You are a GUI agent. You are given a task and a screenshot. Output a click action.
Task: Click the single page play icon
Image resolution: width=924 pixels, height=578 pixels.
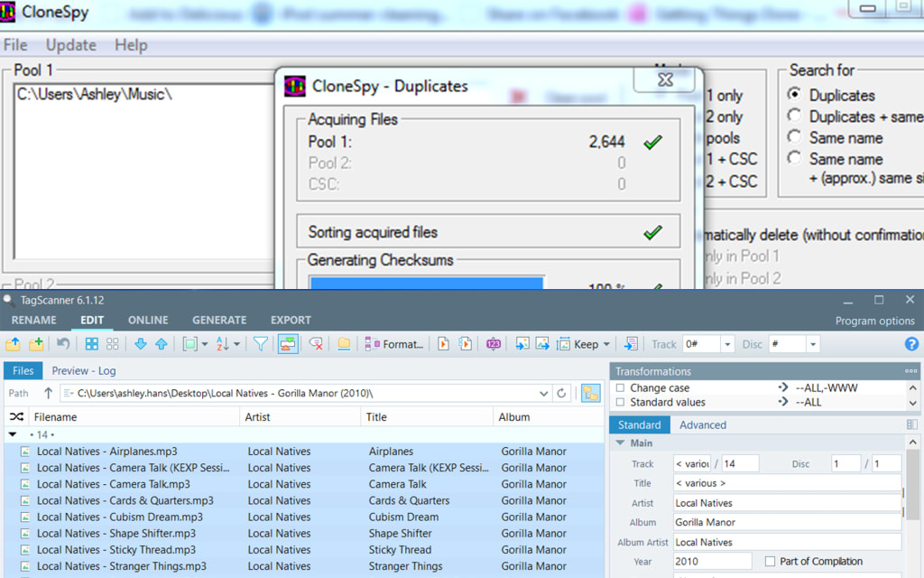pyautogui.click(x=443, y=344)
